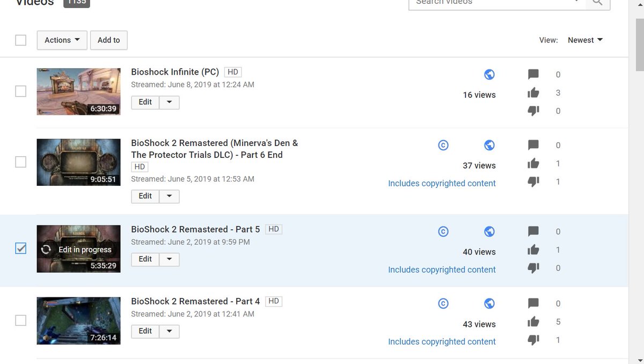Screen dimensions: 644x364
Task: Click the thumbs-up icon for Bioshock Infinite (PC)
Action: tap(533, 92)
